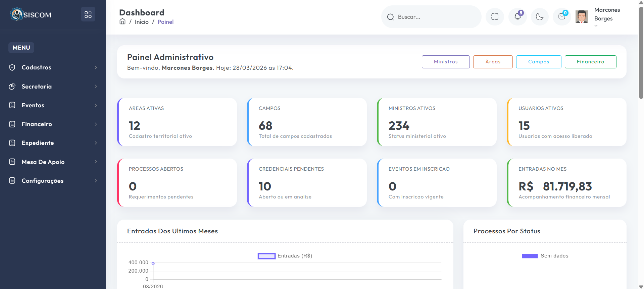Click the Financeiro sidebar document icon
The width and height of the screenshot is (644, 289).
coord(12,124)
